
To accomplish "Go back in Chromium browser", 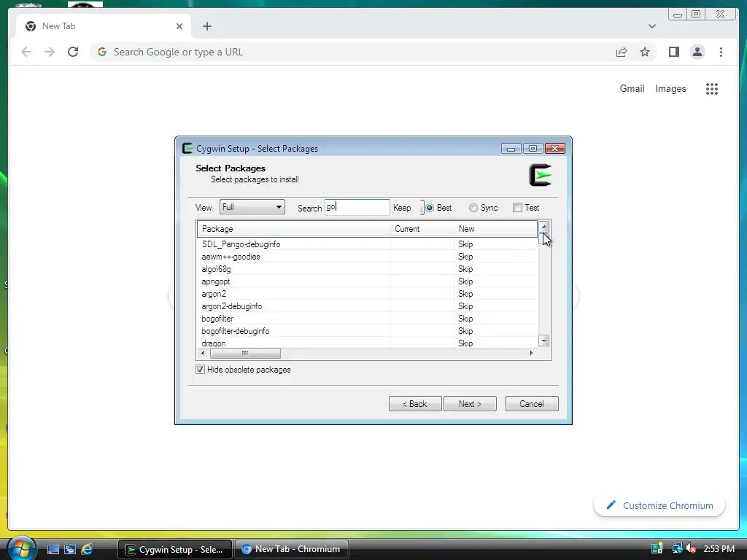I will click(26, 52).
